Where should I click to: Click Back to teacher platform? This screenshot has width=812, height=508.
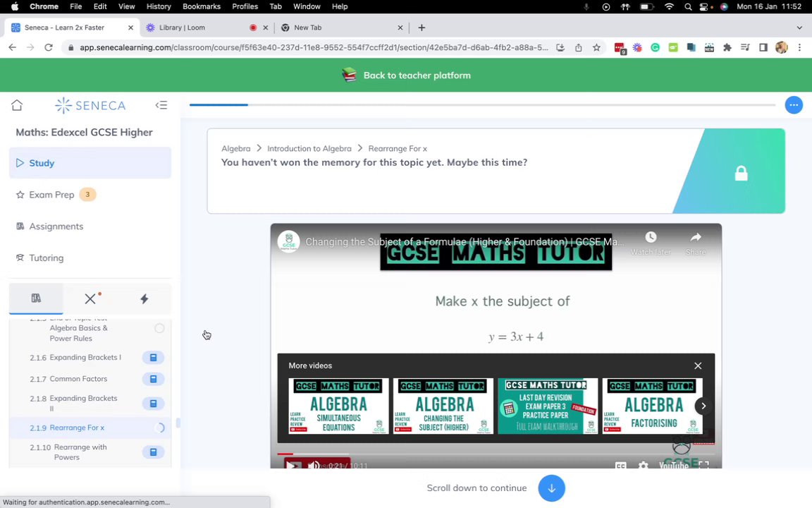tap(406, 75)
